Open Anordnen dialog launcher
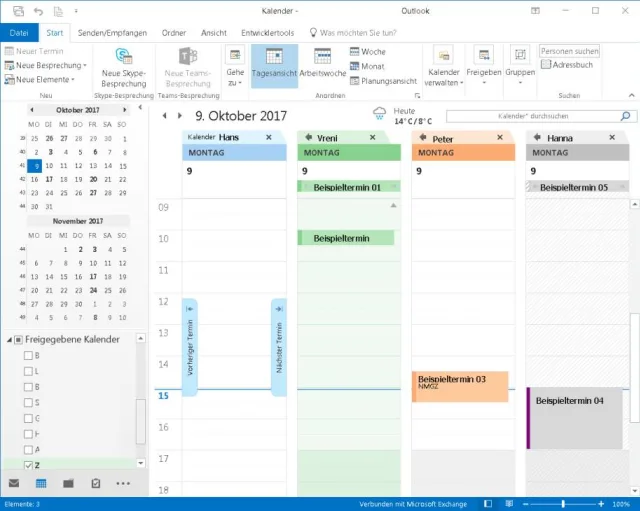This screenshot has width=640, height=511. click(x=417, y=96)
